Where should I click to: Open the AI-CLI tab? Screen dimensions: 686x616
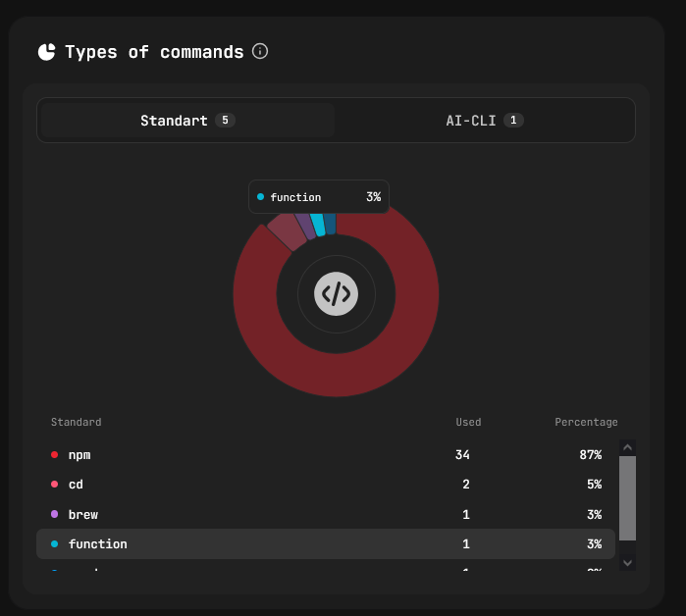click(484, 121)
